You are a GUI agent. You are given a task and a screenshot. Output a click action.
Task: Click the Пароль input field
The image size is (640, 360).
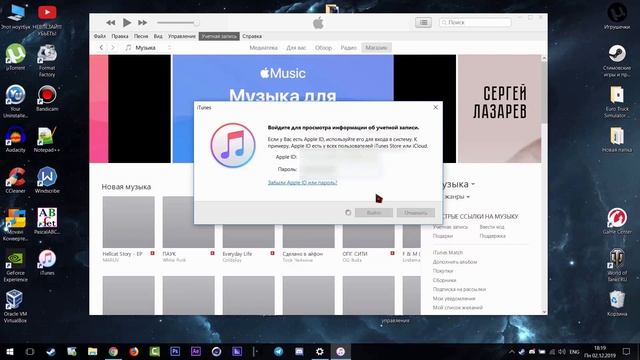point(339,169)
